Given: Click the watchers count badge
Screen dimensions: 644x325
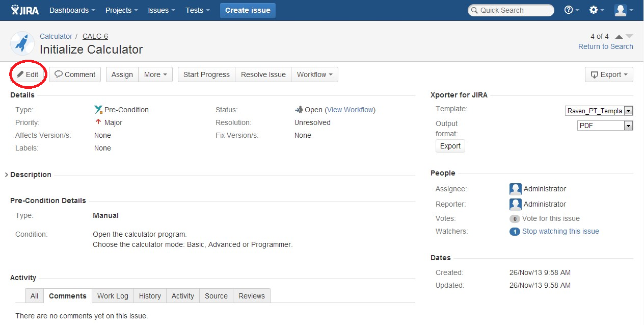Looking at the screenshot, I should (x=515, y=232).
